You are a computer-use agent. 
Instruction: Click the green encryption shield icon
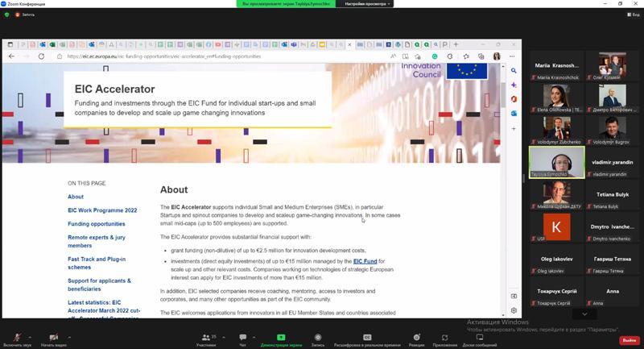(6, 15)
